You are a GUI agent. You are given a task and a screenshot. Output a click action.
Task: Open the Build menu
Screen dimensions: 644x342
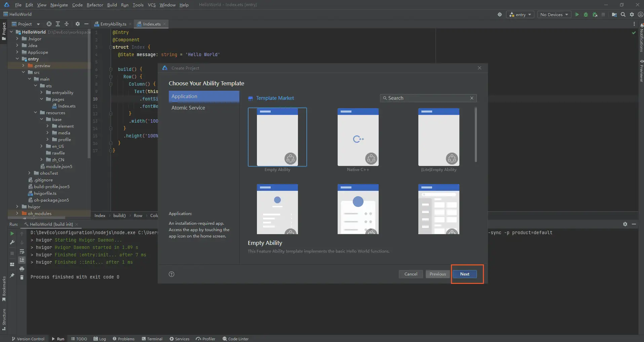[x=112, y=5]
